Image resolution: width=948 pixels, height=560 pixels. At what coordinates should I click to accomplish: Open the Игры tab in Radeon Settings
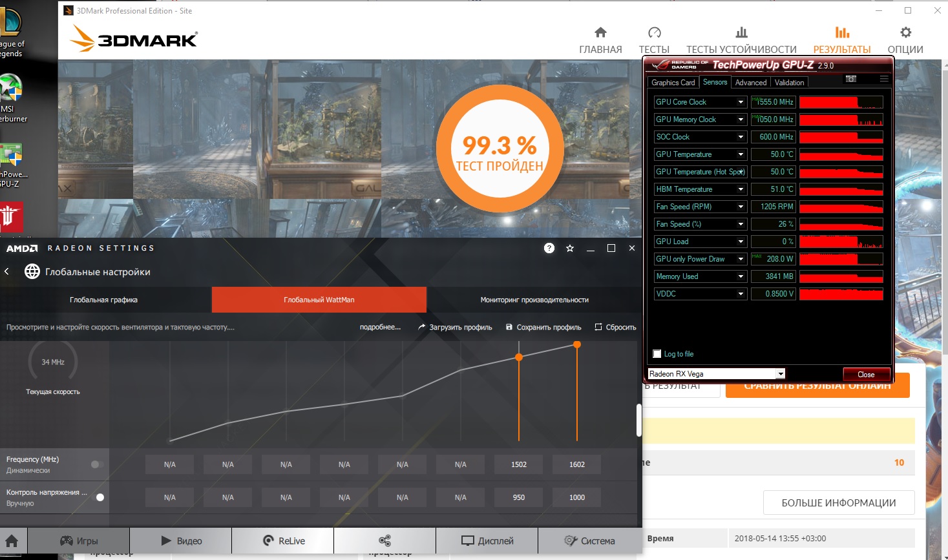(79, 541)
